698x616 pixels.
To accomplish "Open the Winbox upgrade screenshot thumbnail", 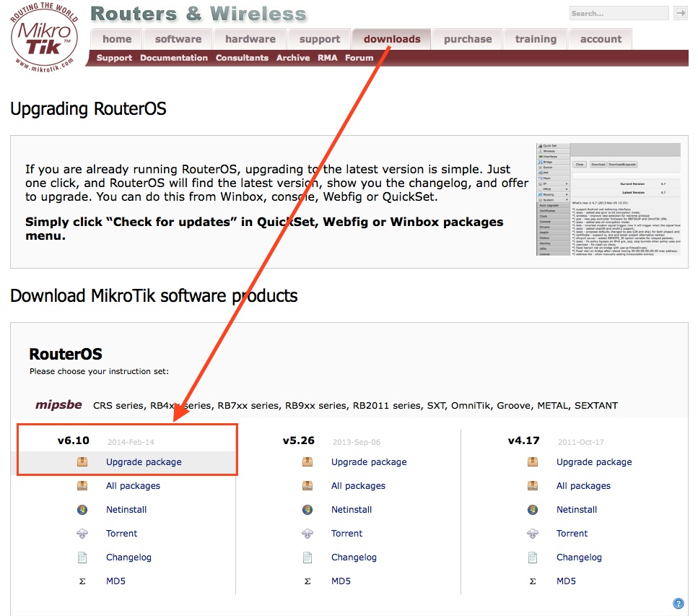I will coord(608,199).
